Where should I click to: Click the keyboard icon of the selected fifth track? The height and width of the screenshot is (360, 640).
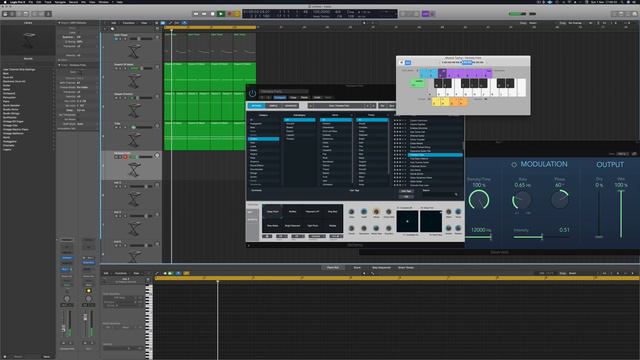[x=134, y=169]
